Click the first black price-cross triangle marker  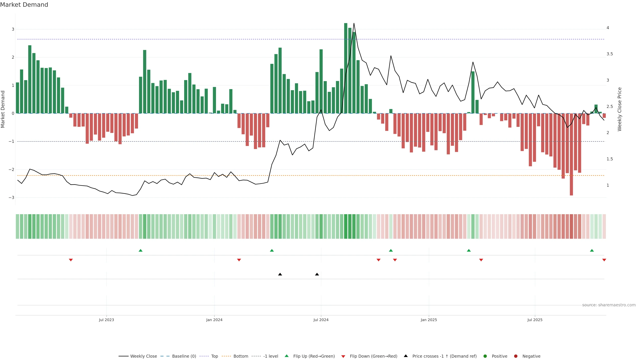[280, 274]
